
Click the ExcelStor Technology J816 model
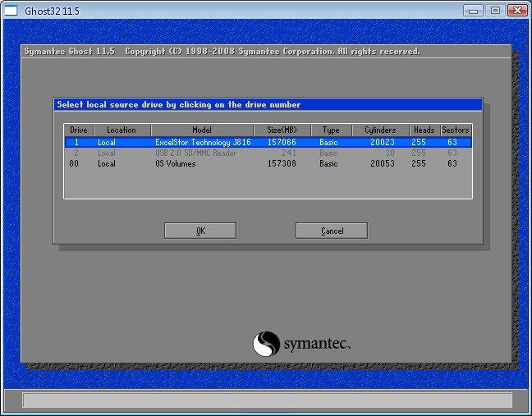click(203, 142)
